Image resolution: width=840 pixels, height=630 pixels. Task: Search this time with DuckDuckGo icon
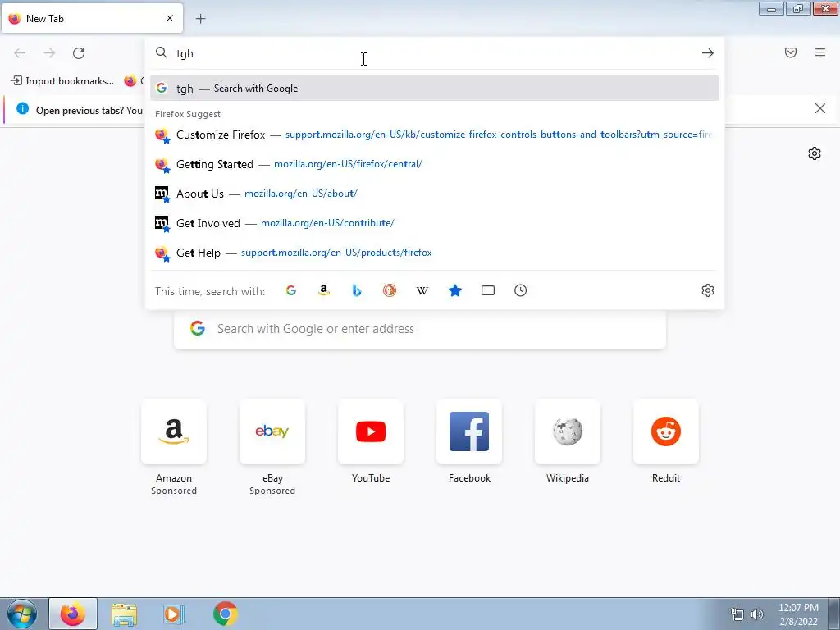pyautogui.click(x=390, y=290)
